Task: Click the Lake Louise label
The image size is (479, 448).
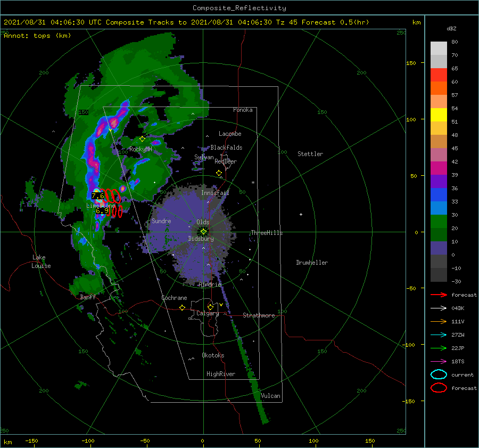Action: [x=41, y=262]
